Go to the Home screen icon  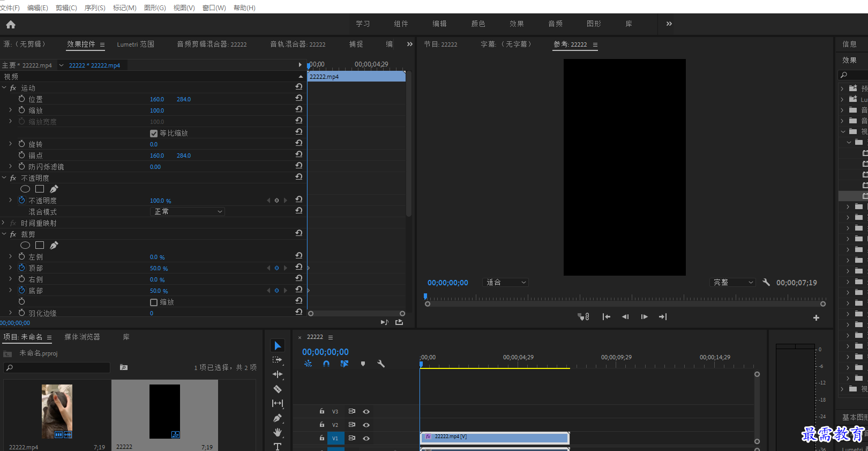click(x=11, y=24)
